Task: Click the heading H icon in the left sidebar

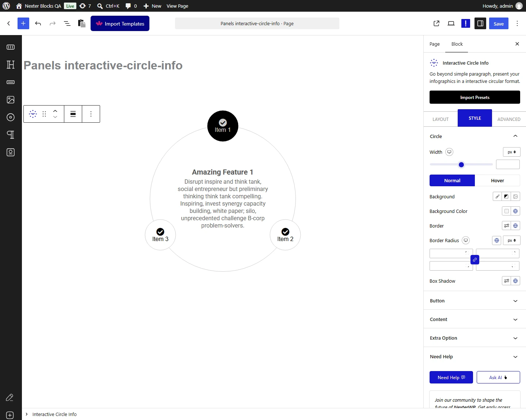Action: tap(11, 65)
